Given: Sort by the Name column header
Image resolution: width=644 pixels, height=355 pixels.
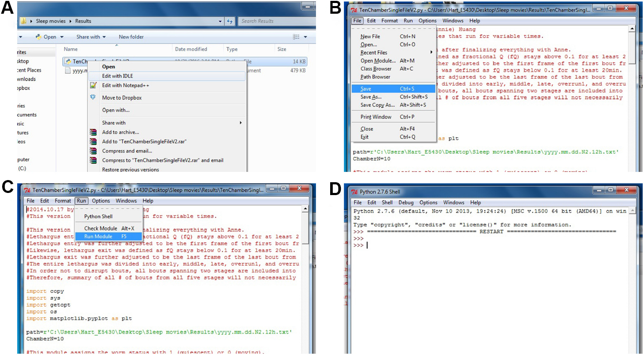Looking at the screenshot, I should tap(71, 49).
